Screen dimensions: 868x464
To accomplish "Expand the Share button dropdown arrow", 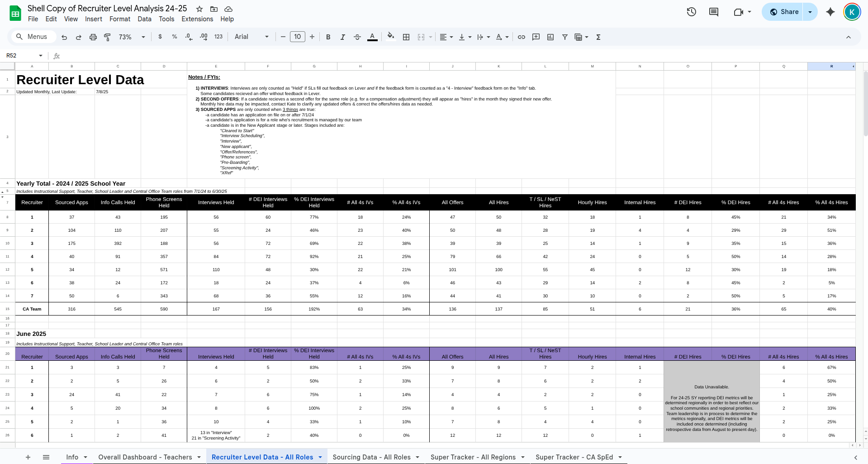I will click(809, 12).
